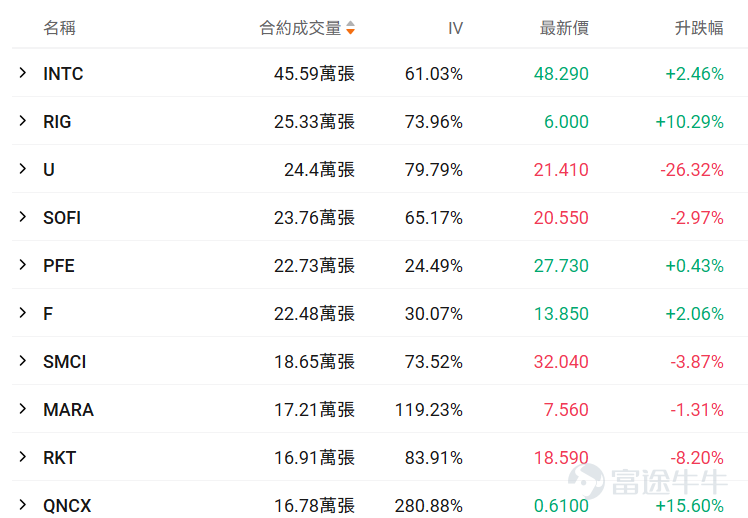The width and height of the screenshot is (748, 518).
Task: Select volume 16.91萬張 for RKT
Action: coord(314,458)
